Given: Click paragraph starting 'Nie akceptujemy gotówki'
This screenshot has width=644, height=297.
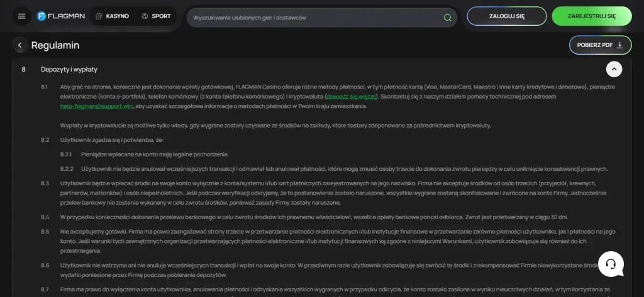Looking at the screenshot, I should coord(338,241).
